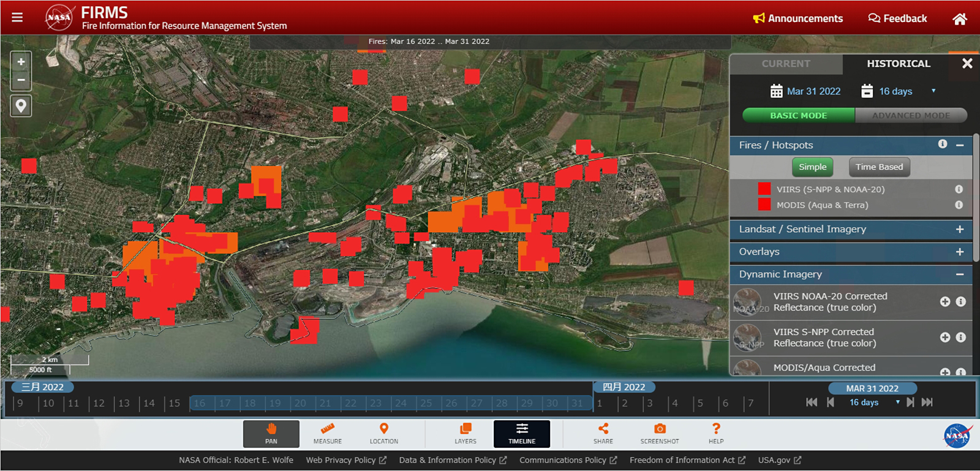Zoom out on the map
Viewport: 980px width, 471px height.
pyautogui.click(x=21, y=80)
